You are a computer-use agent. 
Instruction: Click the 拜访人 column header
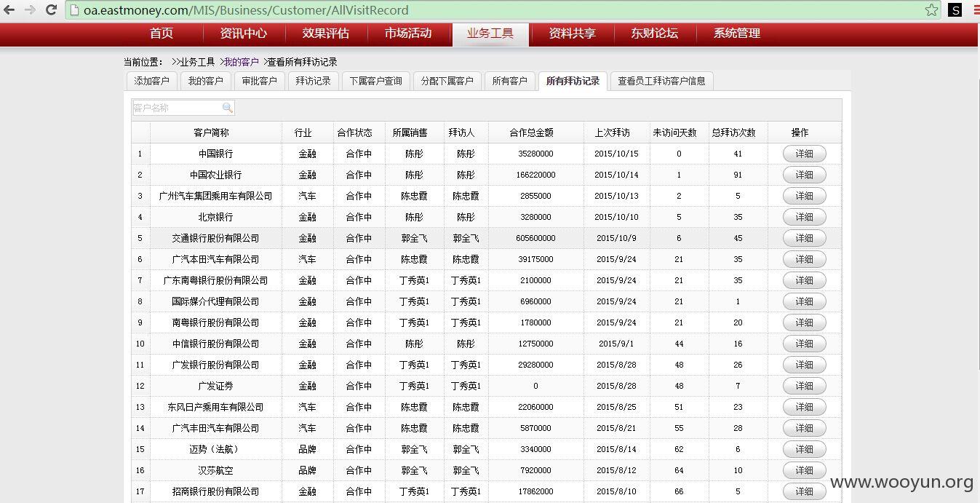click(466, 132)
